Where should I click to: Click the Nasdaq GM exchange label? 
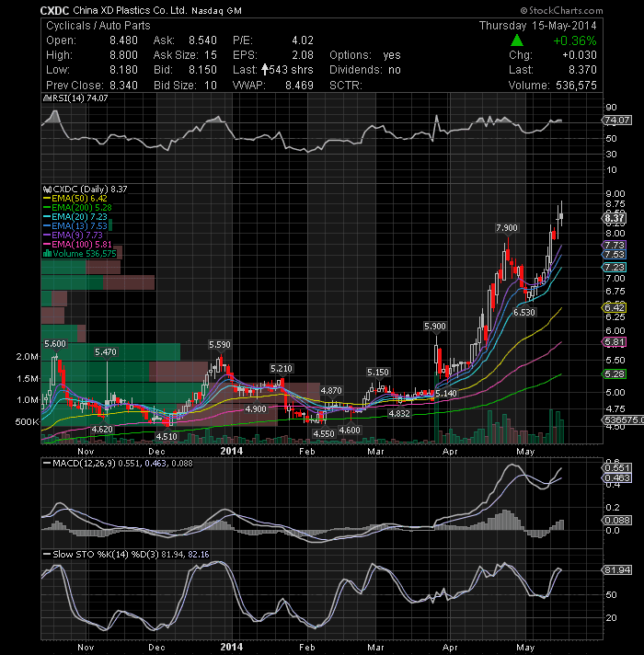[216, 11]
